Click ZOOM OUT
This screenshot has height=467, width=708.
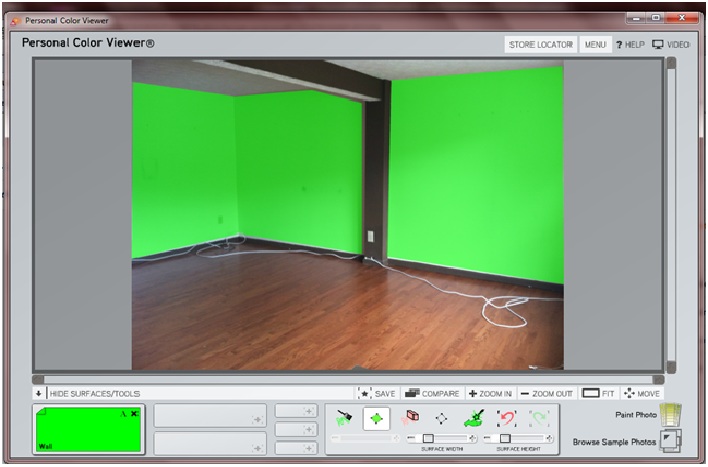tap(547, 393)
